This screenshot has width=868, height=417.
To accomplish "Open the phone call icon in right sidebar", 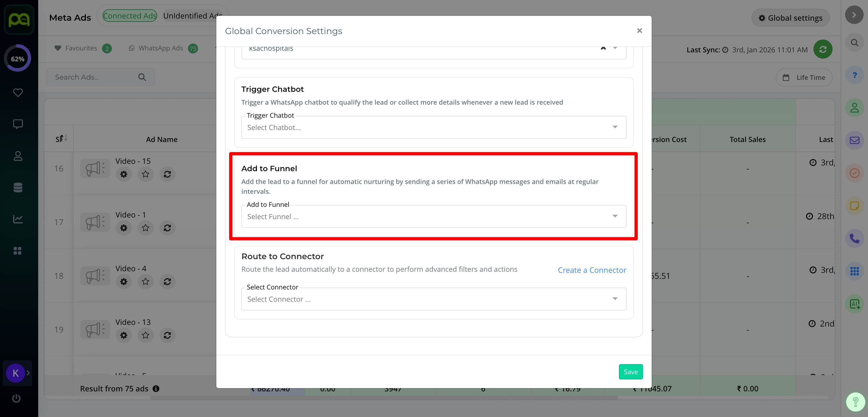I will click(854, 239).
